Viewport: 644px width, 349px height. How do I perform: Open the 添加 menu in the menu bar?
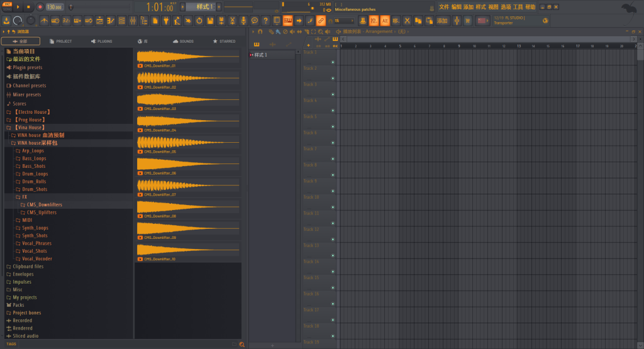(x=469, y=7)
